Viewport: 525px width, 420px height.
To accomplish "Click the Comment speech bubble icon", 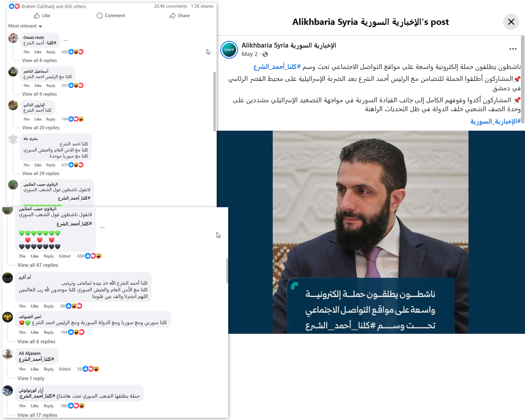I will 100,16.
